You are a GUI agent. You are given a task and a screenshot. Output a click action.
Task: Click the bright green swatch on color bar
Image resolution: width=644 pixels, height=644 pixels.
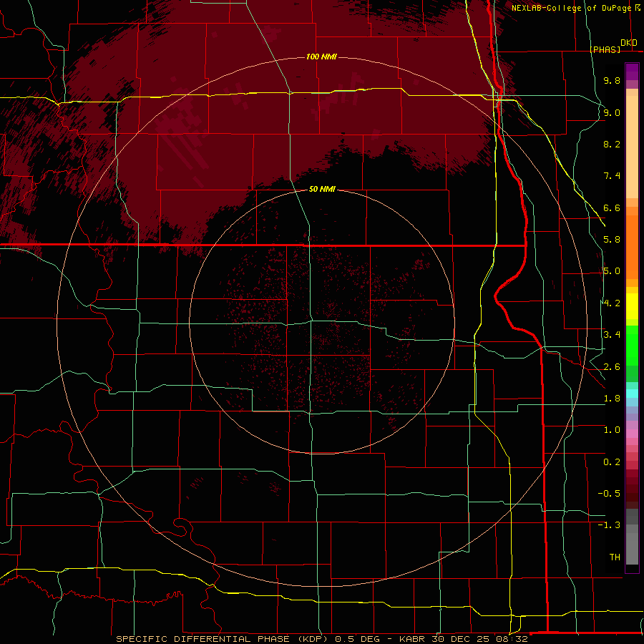pos(632,346)
